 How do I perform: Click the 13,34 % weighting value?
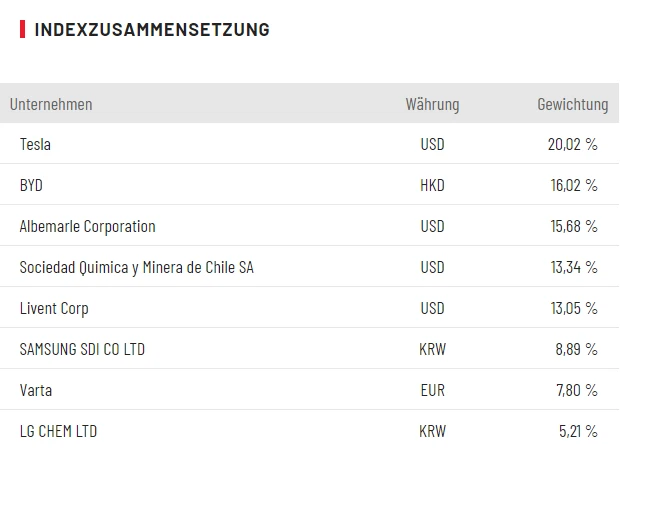pos(573,267)
